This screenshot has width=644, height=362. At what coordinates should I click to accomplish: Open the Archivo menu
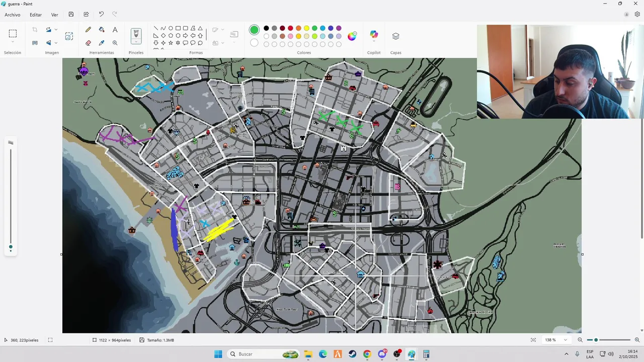click(x=13, y=15)
